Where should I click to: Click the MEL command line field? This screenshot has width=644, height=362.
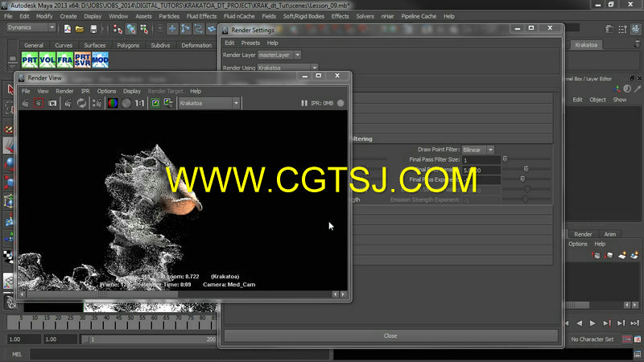[180, 354]
